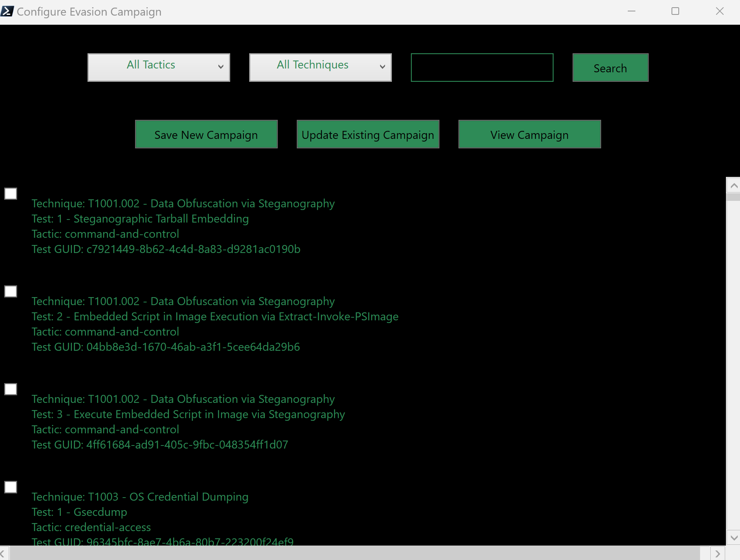
Task: Check the Steganographic Tarball Embedding test
Action: 11,194
